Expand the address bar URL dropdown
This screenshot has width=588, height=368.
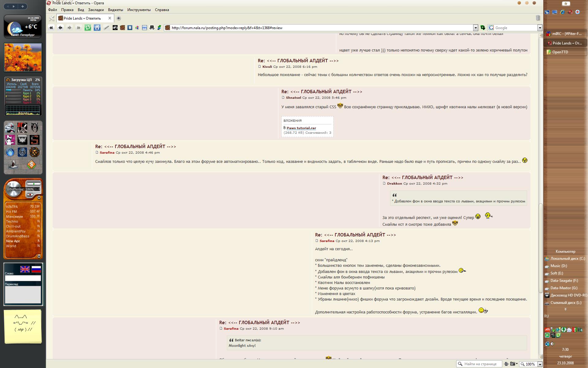(476, 28)
